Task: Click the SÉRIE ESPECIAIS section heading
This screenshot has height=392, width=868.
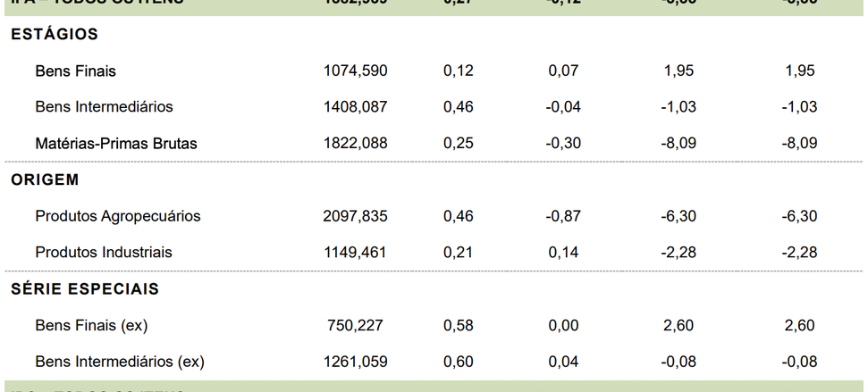Action: pos(85,289)
